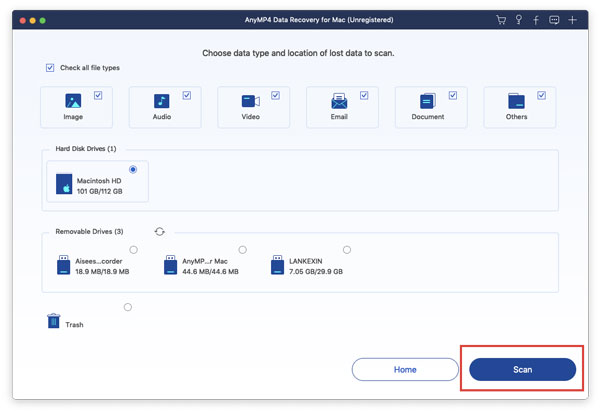Click the Macintosh HD drive icon

click(64, 184)
